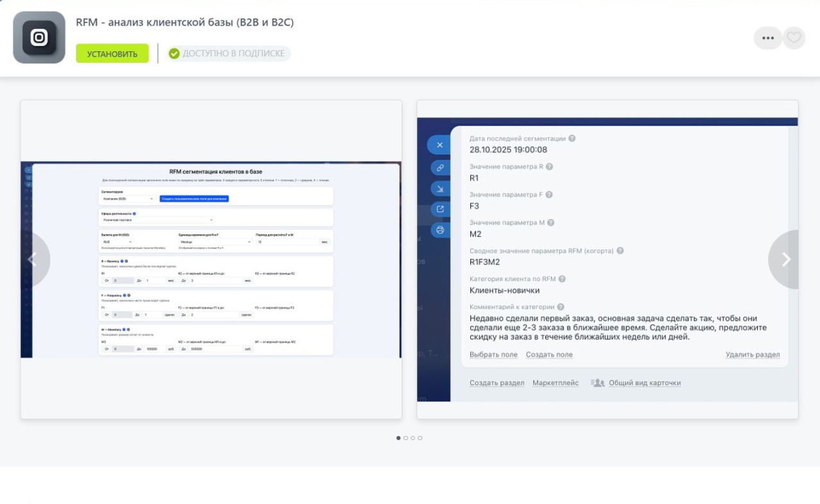Screen dimensions: 820x504
Task: Go to the next screenshot slide
Action: click(785, 259)
